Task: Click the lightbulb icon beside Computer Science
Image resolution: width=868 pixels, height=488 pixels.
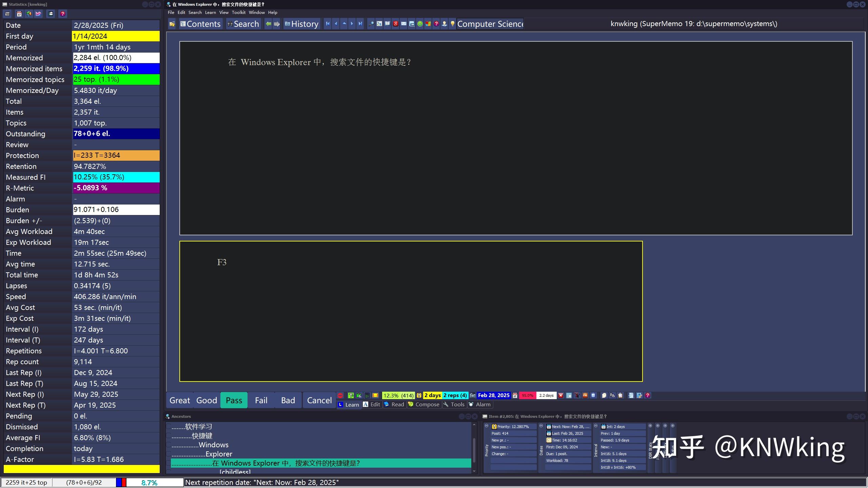Action: click(452, 24)
